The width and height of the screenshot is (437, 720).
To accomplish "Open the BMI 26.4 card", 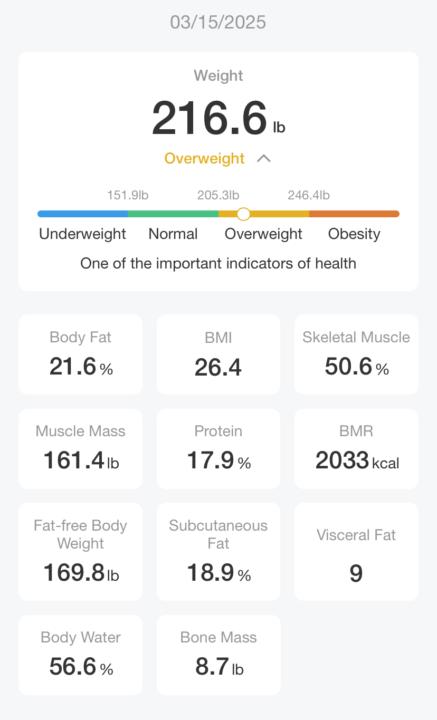I will tap(218, 354).
